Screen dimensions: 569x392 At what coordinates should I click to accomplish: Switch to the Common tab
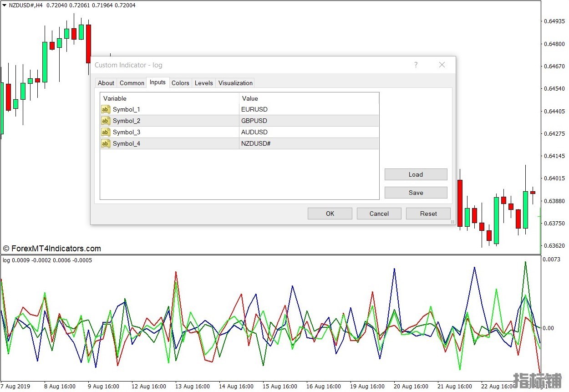pos(132,83)
